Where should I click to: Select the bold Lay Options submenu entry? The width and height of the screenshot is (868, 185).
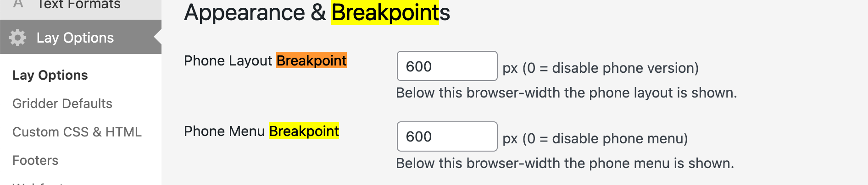tap(50, 75)
